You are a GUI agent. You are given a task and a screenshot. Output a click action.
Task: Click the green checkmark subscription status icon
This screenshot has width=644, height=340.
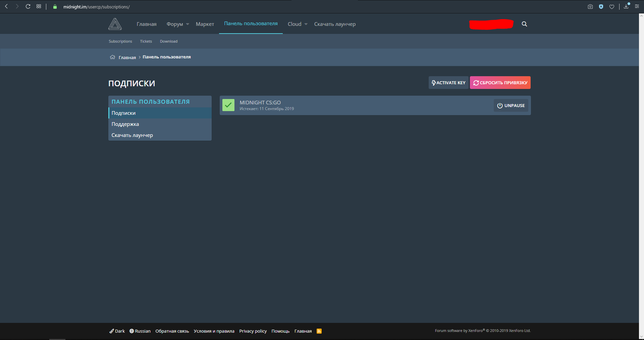[228, 105]
